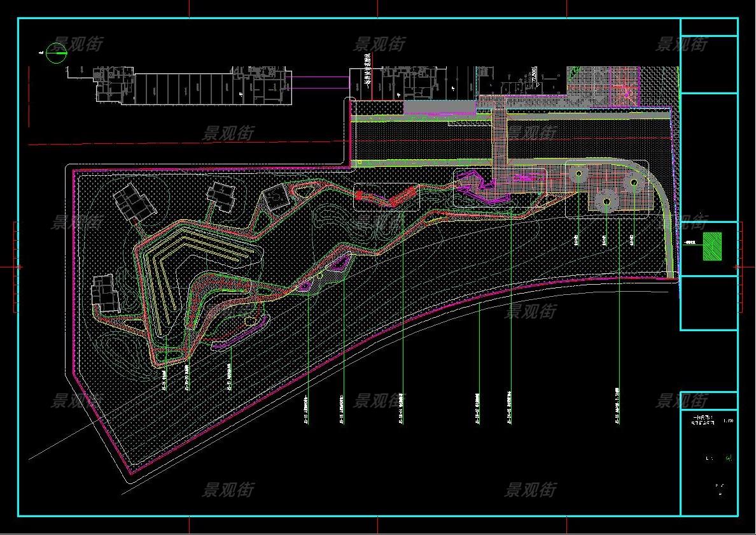
Task: Click the rightmost circular tree planter in plaza
Action: 633,182
